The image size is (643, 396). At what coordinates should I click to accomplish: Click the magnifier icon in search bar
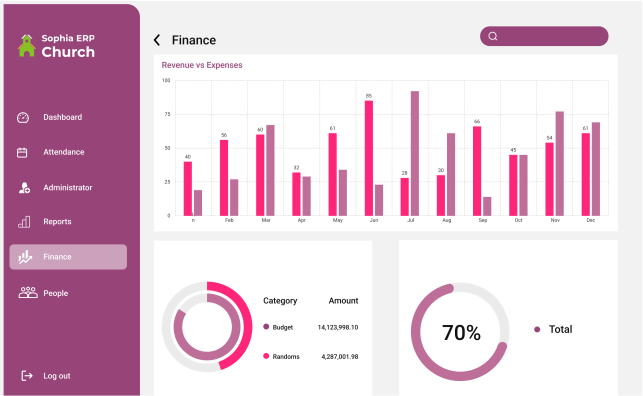coord(493,36)
